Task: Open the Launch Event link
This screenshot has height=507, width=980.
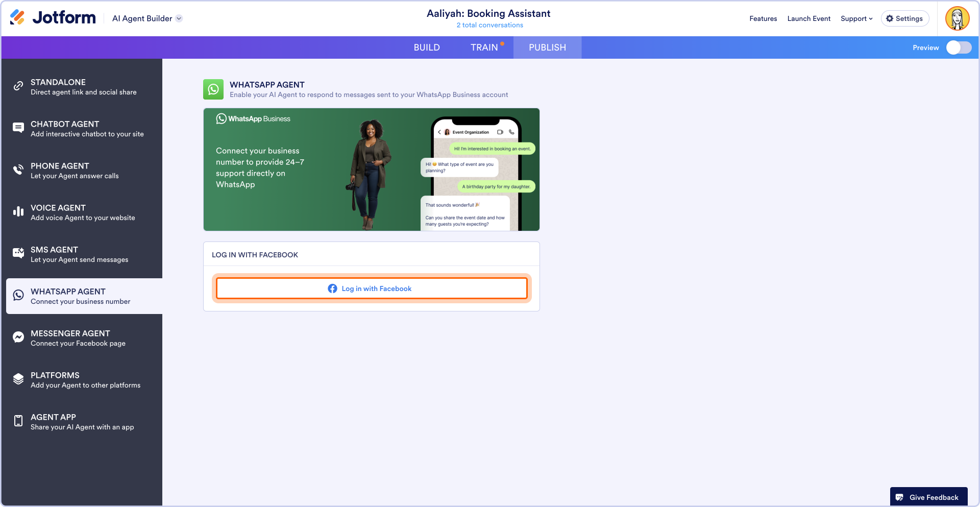Action: pyautogui.click(x=808, y=18)
